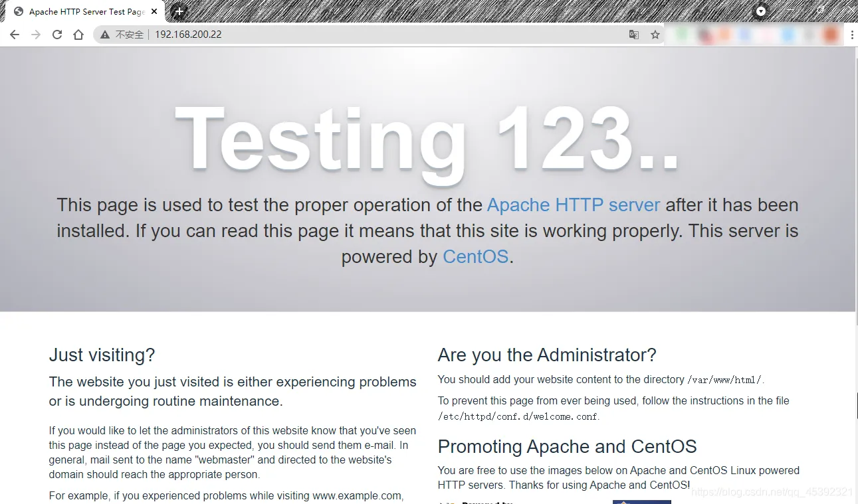Follow the Apache HTTP server link
This screenshot has width=858, height=504.
click(x=574, y=205)
